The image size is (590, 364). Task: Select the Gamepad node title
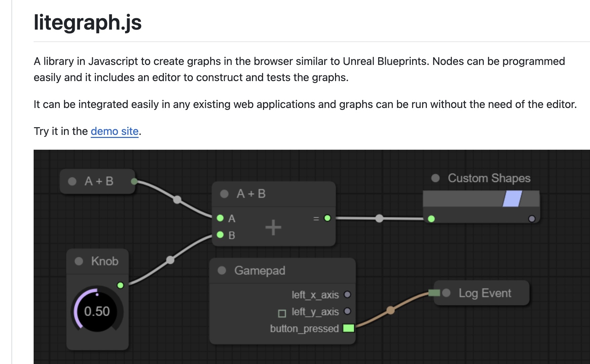point(260,270)
